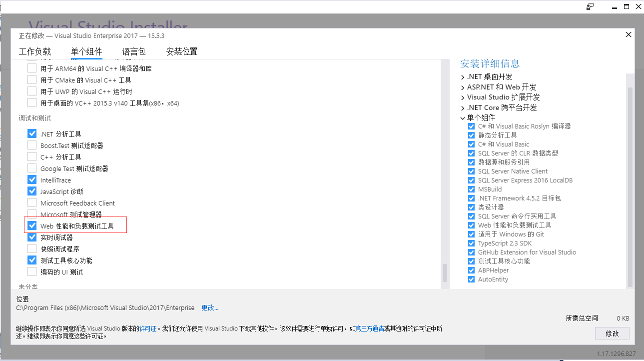The height and width of the screenshot is (361, 644).
Task: Disable JavaScript 诊断 checkbox
Action: click(x=32, y=191)
